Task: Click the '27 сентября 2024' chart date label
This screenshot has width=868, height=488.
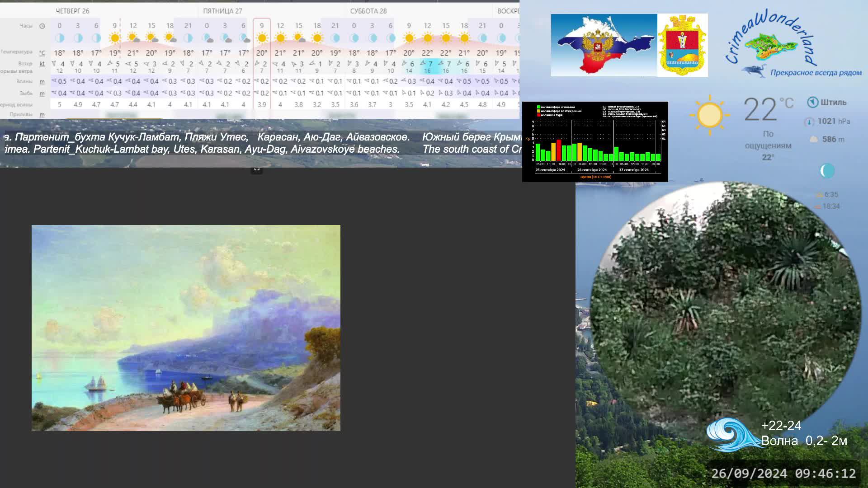Action: [x=634, y=170]
